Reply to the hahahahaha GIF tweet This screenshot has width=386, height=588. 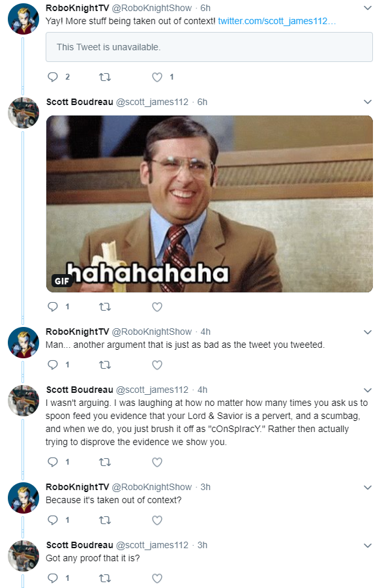[x=53, y=307]
